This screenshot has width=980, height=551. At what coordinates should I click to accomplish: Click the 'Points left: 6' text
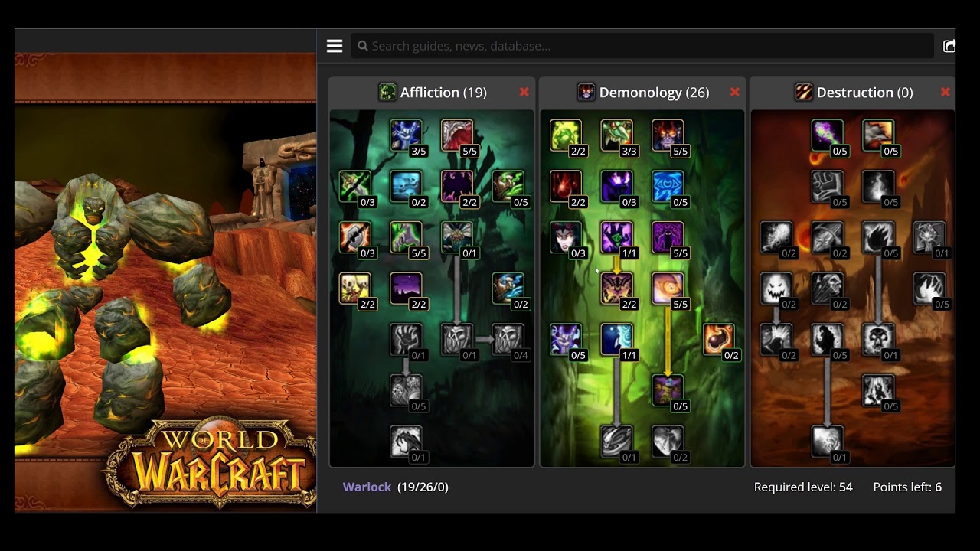pos(907,487)
